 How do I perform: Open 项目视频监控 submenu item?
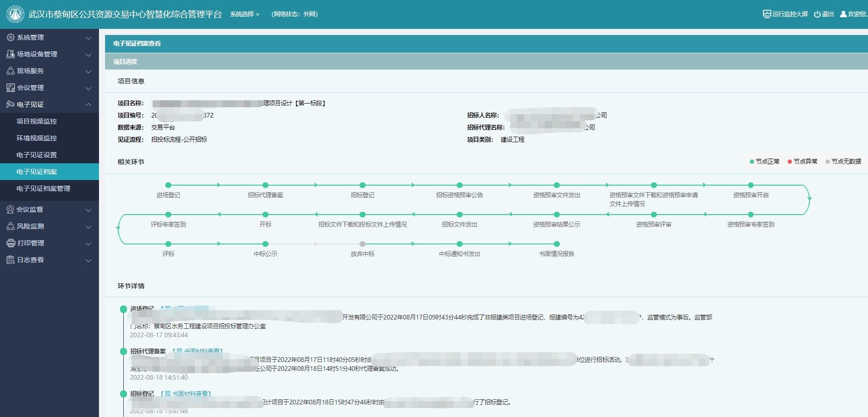click(x=49, y=121)
